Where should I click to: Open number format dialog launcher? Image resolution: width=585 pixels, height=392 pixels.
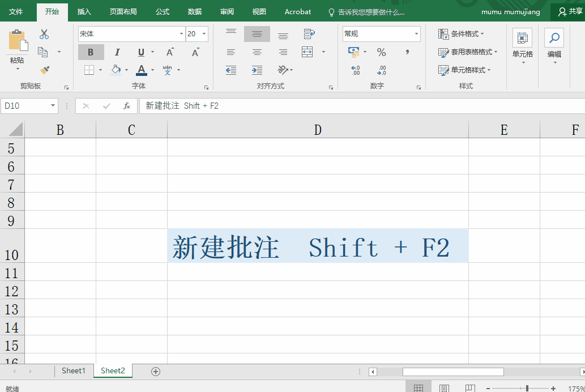coord(419,87)
